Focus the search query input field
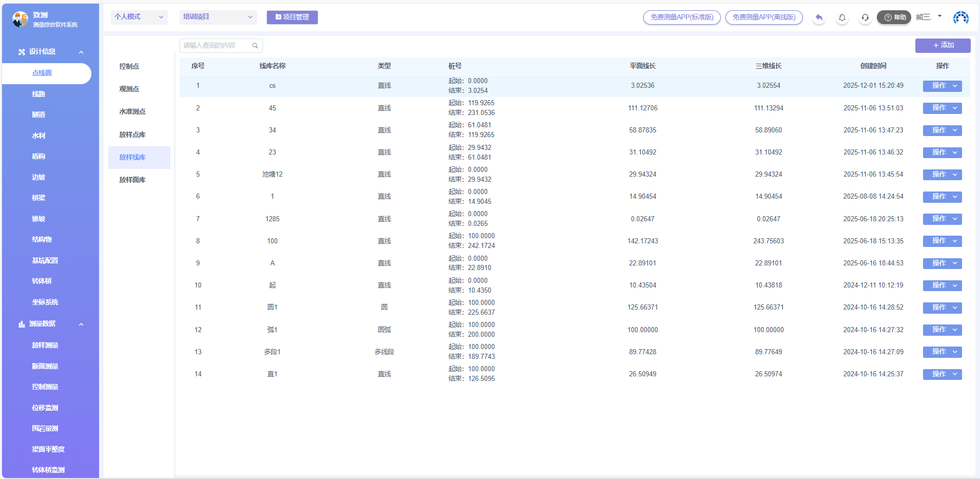 click(216, 46)
